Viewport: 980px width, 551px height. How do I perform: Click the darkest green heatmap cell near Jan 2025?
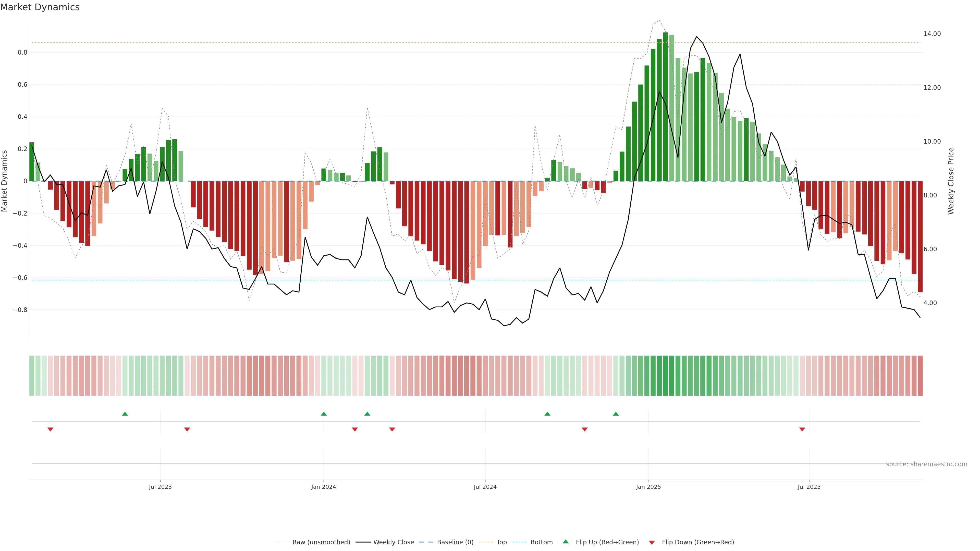[x=665, y=376]
